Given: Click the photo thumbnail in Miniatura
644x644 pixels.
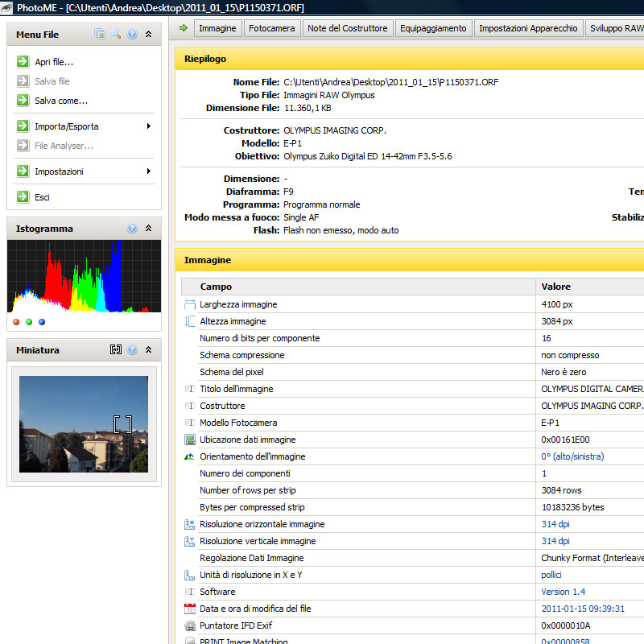Looking at the screenshot, I should pyautogui.click(x=84, y=424).
